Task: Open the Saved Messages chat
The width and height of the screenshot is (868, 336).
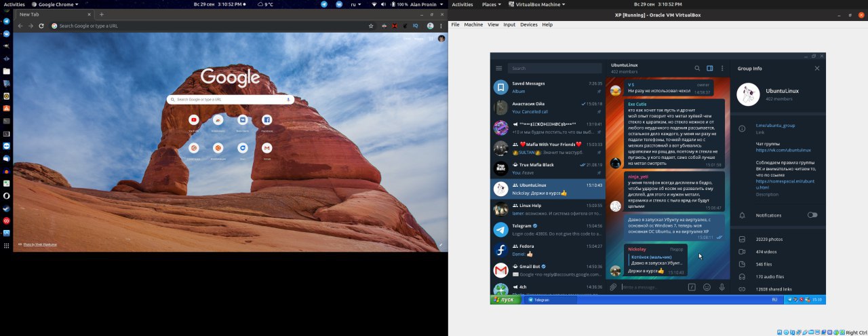Action: pos(549,87)
